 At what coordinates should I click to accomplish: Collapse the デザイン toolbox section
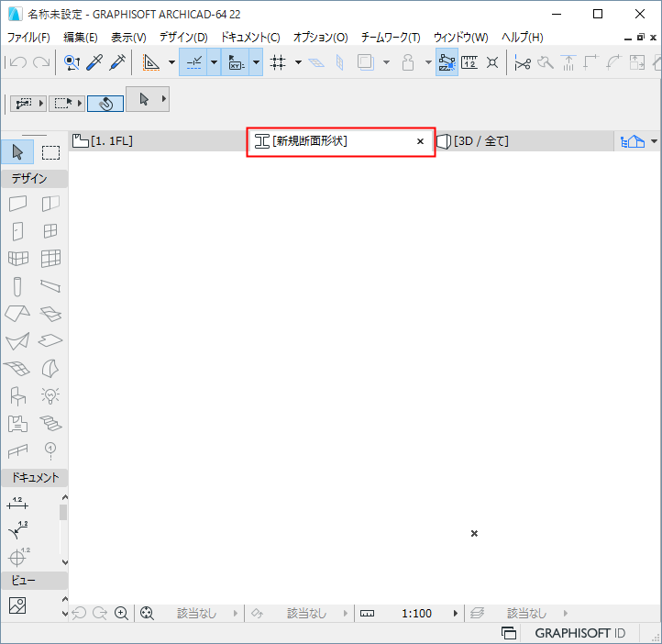34,179
